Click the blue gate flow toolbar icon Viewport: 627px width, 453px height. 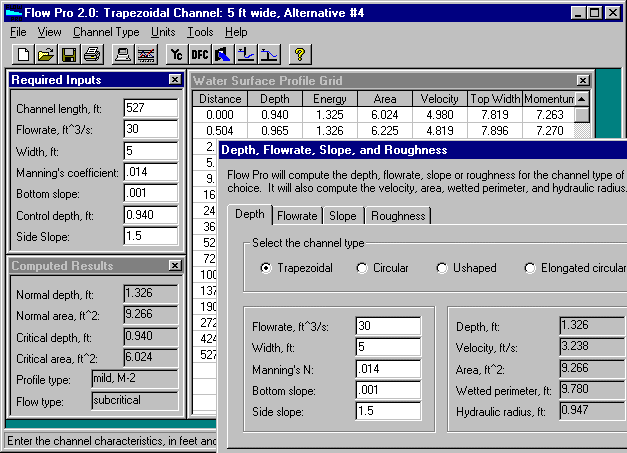click(x=223, y=54)
